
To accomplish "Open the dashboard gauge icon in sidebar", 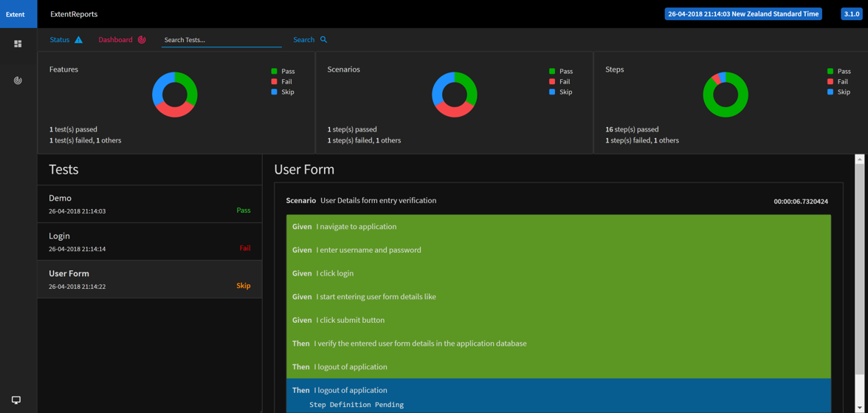I will 18,81.
